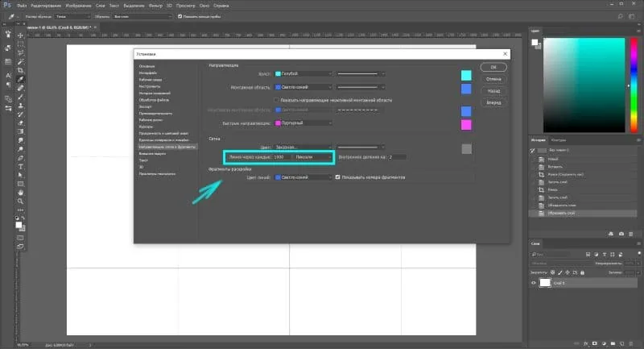This screenshot has height=349, width=644.
Task: Create new adjustment layer
Action: pyautogui.click(x=604, y=343)
